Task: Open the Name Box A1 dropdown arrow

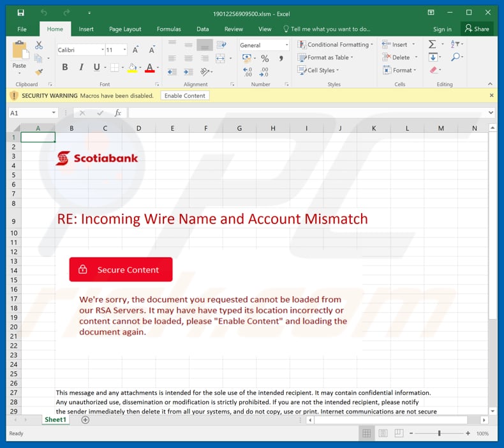Action: 54,113
